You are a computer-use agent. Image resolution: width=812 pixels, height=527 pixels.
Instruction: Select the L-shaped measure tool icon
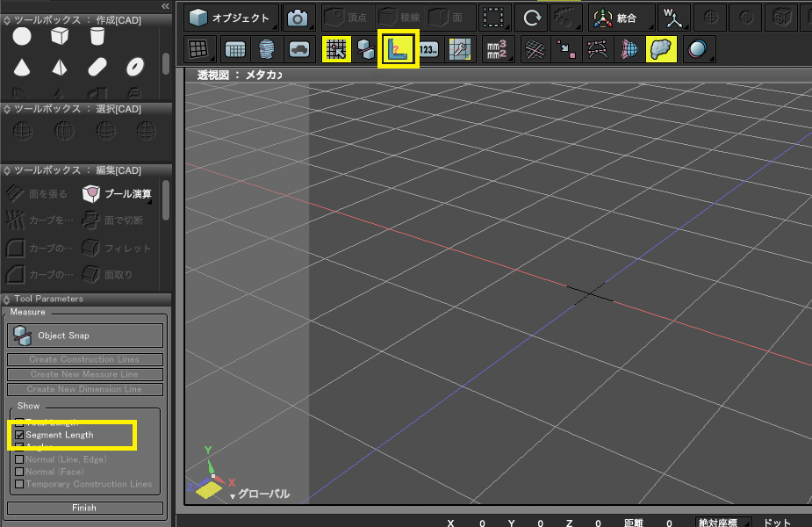click(398, 49)
